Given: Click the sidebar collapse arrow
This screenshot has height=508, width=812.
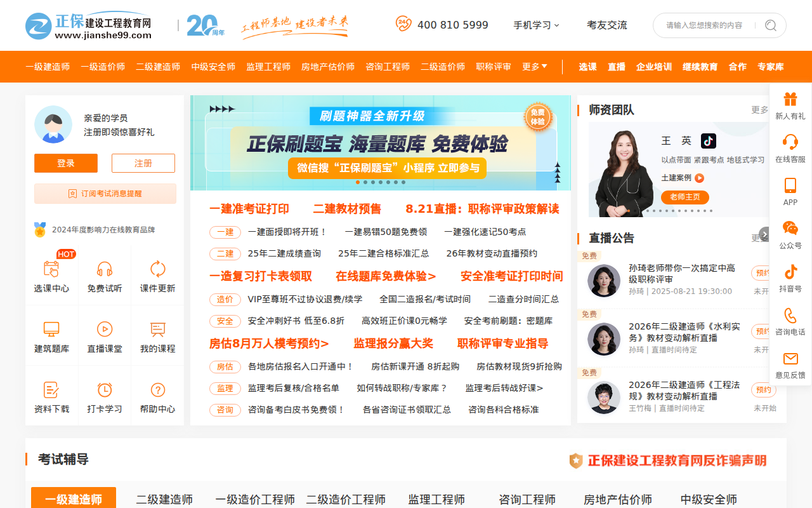Looking at the screenshot, I should pos(765,234).
